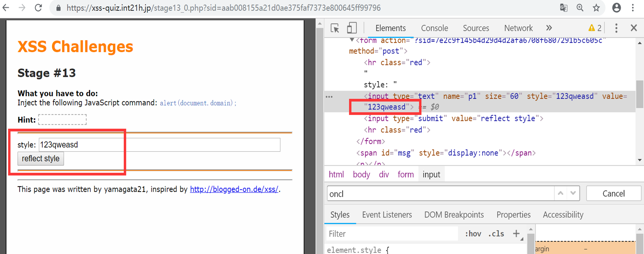
Task: Reload the page
Action: click(x=38, y=8)
